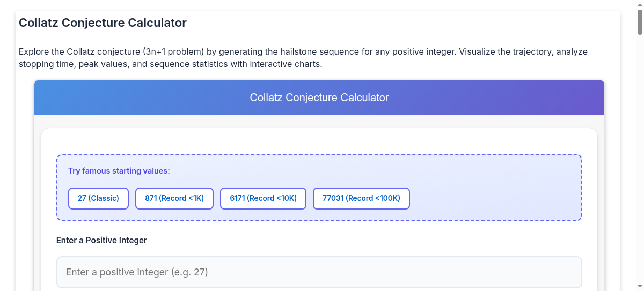Image resolution: width=644 pixels, height=291 pixels.
Task: Click the 'Enter a Positive Integer' label
Action: (101, 240)
